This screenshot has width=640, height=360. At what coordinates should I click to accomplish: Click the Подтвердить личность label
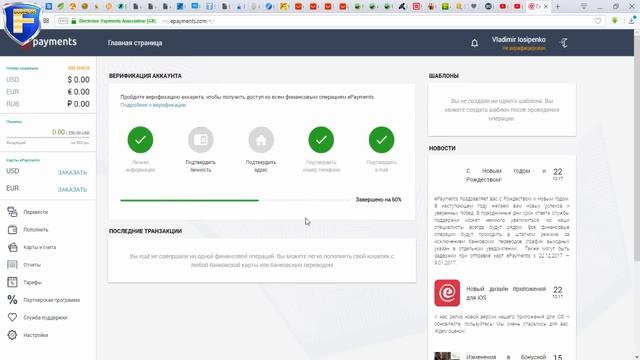tap(200, 166)
